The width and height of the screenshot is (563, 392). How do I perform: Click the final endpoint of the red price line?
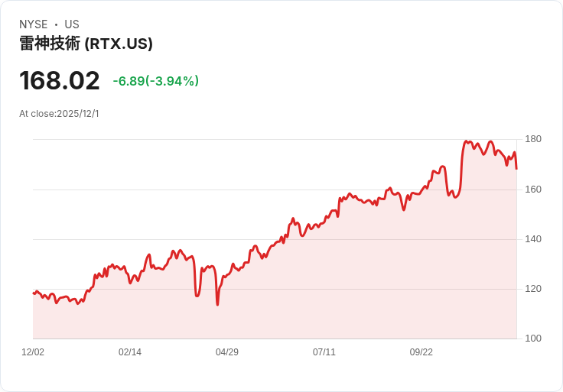[516, 168]
